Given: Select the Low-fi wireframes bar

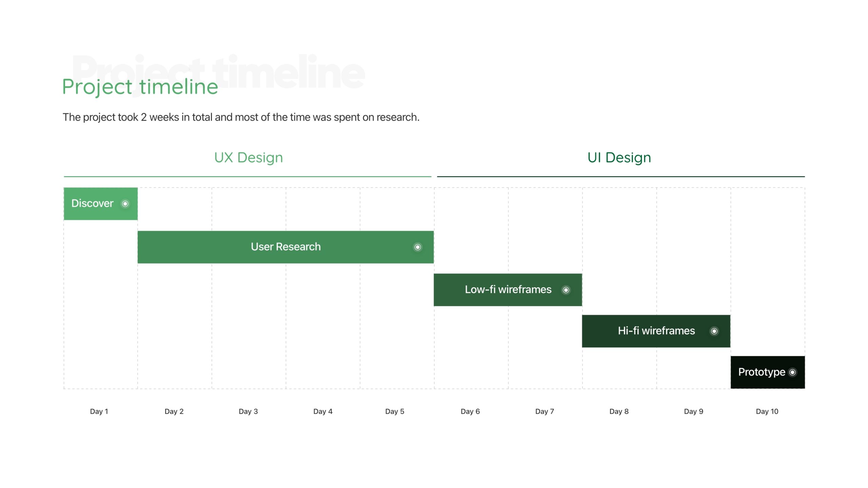Looking at the screenshot, I should point(508,290).
